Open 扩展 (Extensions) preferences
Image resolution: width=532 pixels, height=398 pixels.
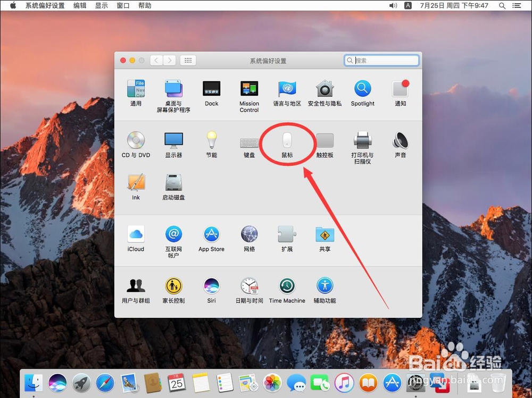click(287, 239)
